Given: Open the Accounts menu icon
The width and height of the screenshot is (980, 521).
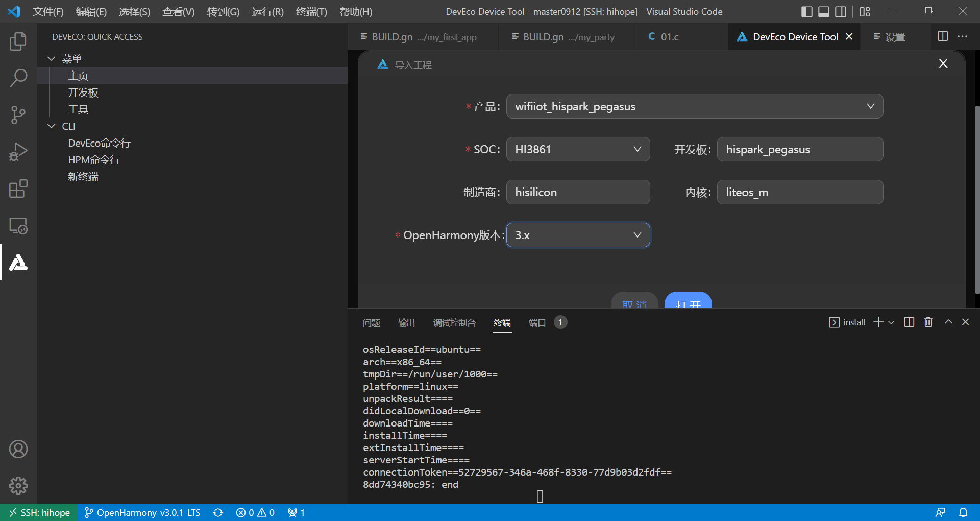Looking at the screenshot, I should point(18,449).
